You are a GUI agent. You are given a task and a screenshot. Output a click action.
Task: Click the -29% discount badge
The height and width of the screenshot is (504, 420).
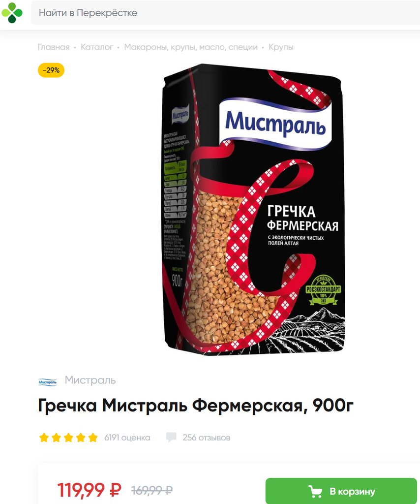point(51,70)
